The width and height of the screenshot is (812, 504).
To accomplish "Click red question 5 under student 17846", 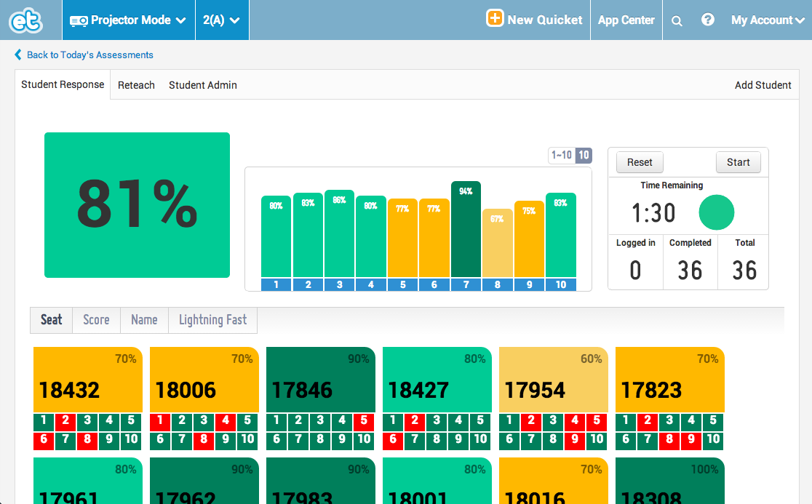I will click(x=364, y=422).
